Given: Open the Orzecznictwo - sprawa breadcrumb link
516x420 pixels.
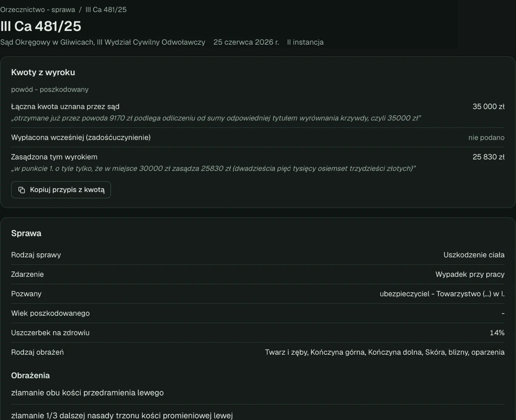Looking at the screenshot, I should click(38, 10).
